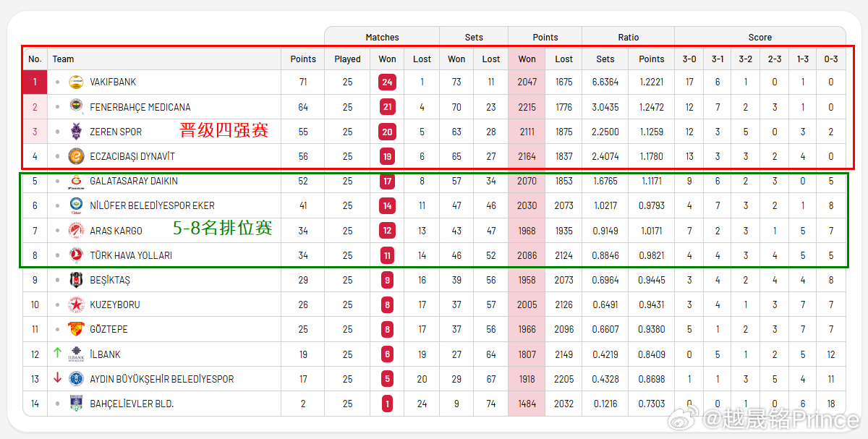Click the Aras Kargo team logo
Screen dimensions: 868x439
pos(76,231)
